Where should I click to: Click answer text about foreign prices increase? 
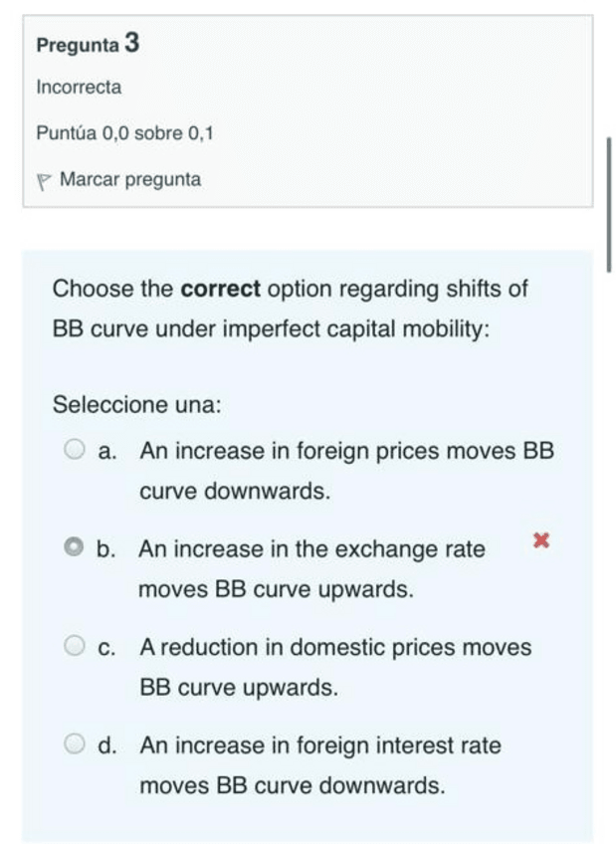click(345, 471)
